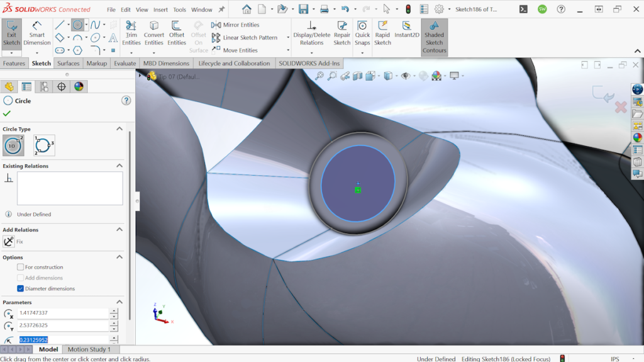Select the Point tool
644x362 pixels.
point(113,50)
